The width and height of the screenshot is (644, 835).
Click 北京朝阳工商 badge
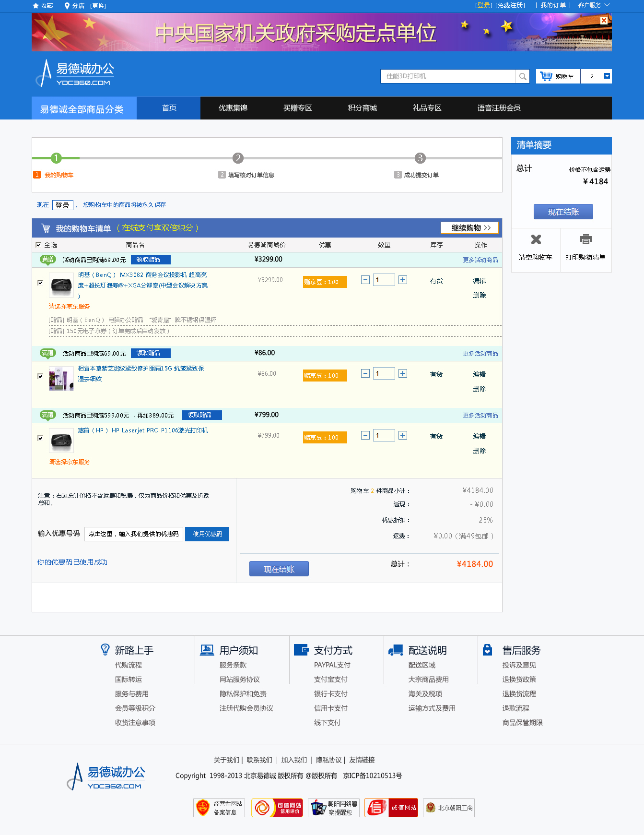tap(449, 808)
